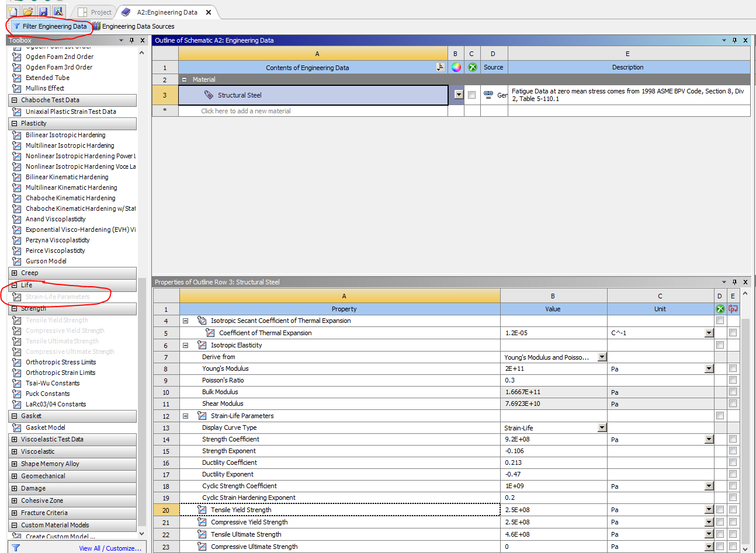Tick the Strength Coefficient parameter checkbox
This screenshot has height=553, width=756.
click(733, 439)
